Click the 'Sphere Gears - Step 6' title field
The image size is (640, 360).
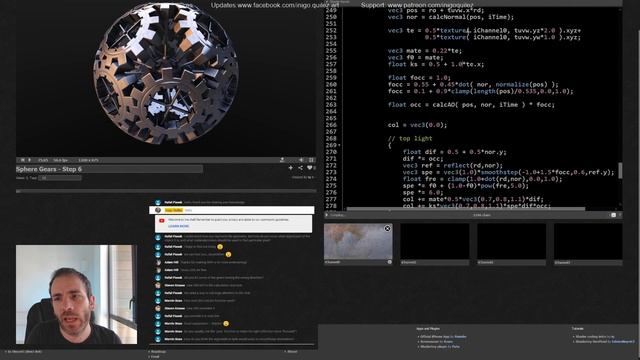(109, 169)
